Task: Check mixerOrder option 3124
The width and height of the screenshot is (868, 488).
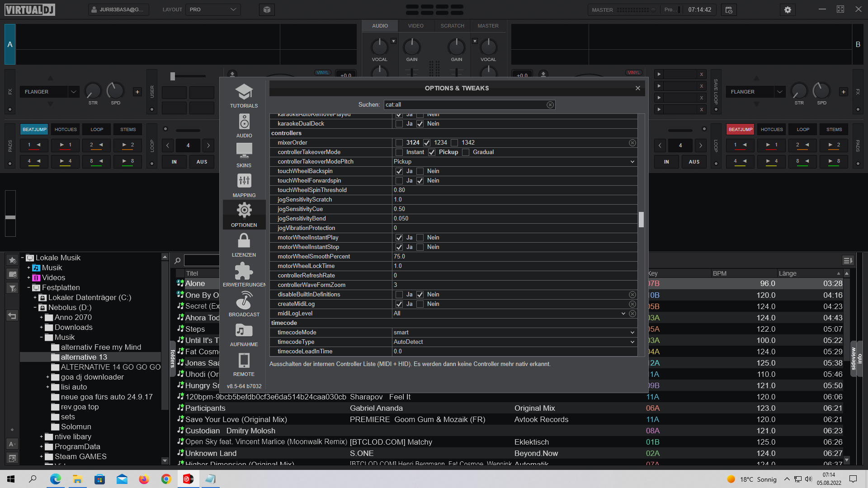Action: 399,143
